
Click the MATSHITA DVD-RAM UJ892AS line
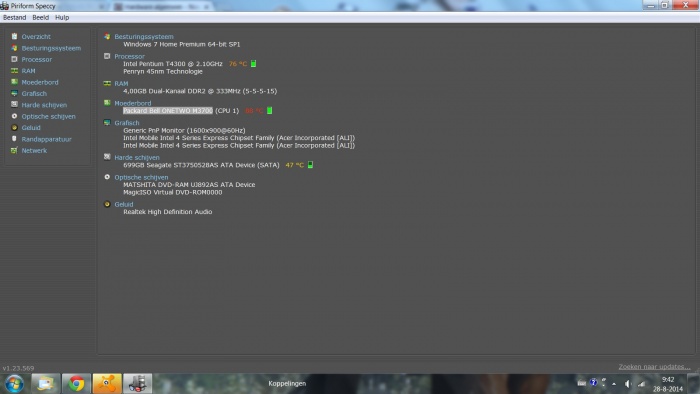[x=189, y=185]
